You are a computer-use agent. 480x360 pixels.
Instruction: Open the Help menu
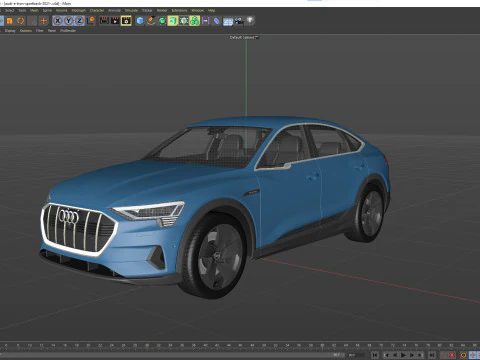(211, 10)
